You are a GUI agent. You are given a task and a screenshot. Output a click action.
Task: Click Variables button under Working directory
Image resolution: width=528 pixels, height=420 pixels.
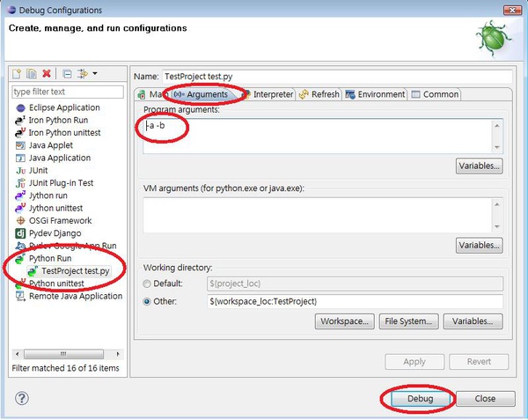(x=473, y=321)
